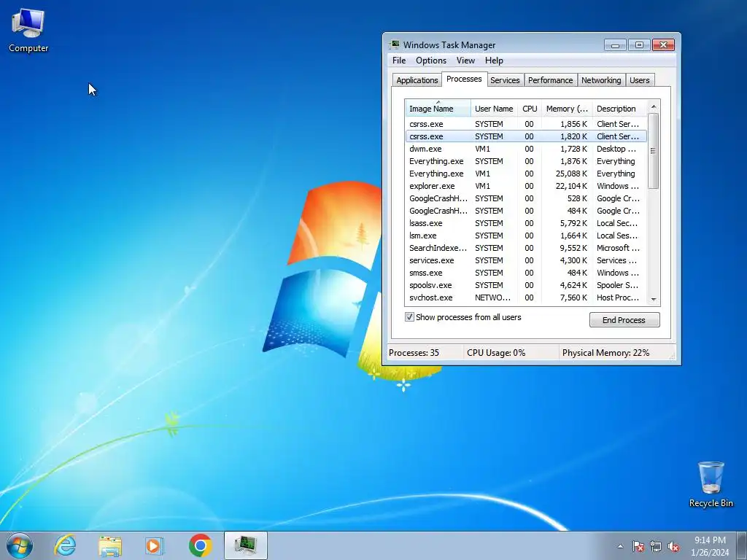
Task: Switch to the Applications tab
Action: point(417,80)
